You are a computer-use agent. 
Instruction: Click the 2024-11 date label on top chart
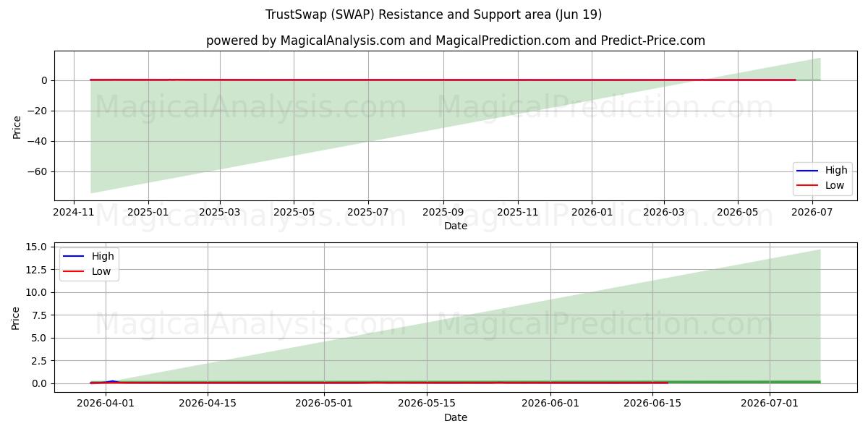click(74, 213)
